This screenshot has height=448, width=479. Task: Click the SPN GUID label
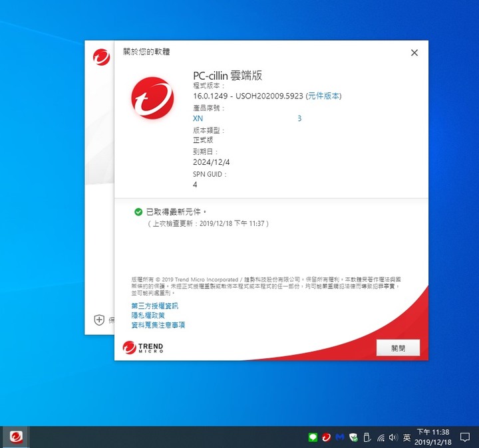point(210,174)
